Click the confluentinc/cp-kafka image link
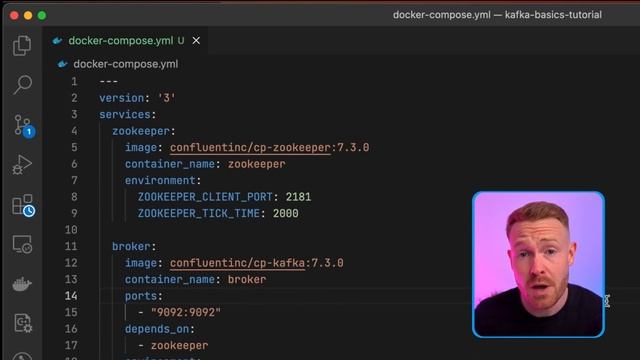The width and height of the screenshot is (640, 360). pos(237,263)
